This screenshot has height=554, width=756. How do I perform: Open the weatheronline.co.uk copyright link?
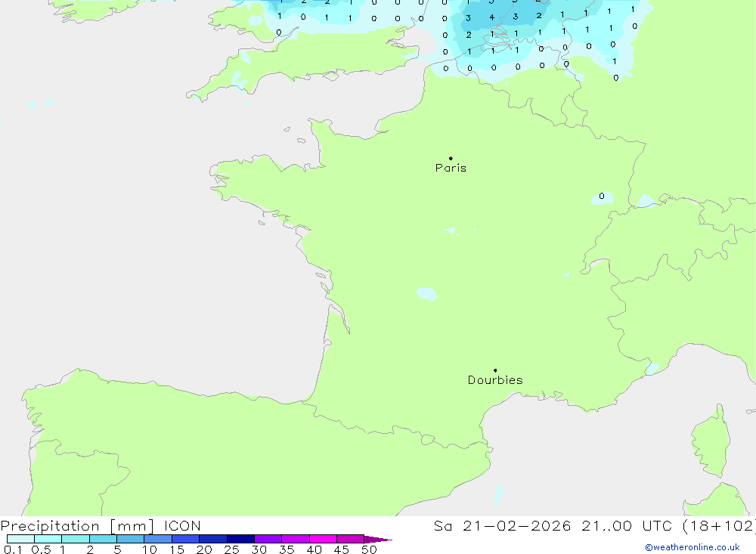(692, 547)
